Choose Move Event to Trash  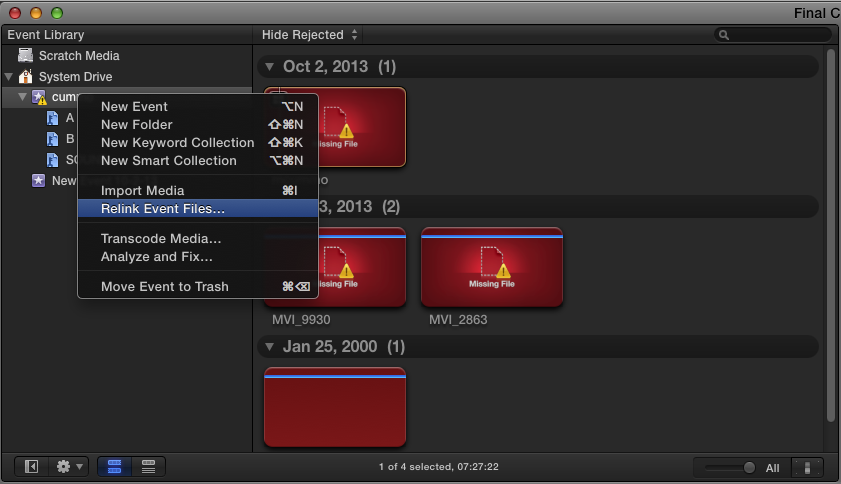(x=198, y=287)
